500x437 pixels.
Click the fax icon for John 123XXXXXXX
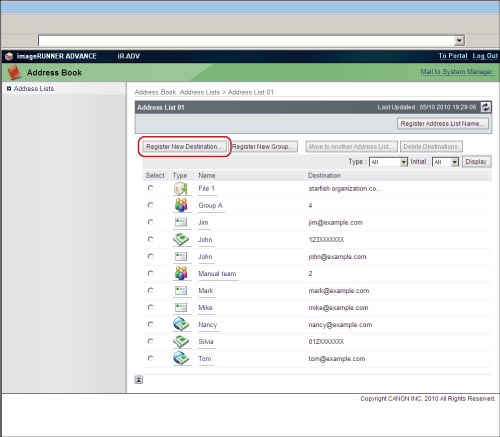point(181,239)
